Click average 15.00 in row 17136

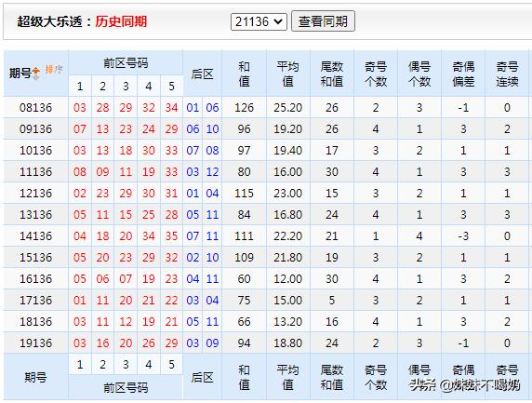click(x=287, y=300)
